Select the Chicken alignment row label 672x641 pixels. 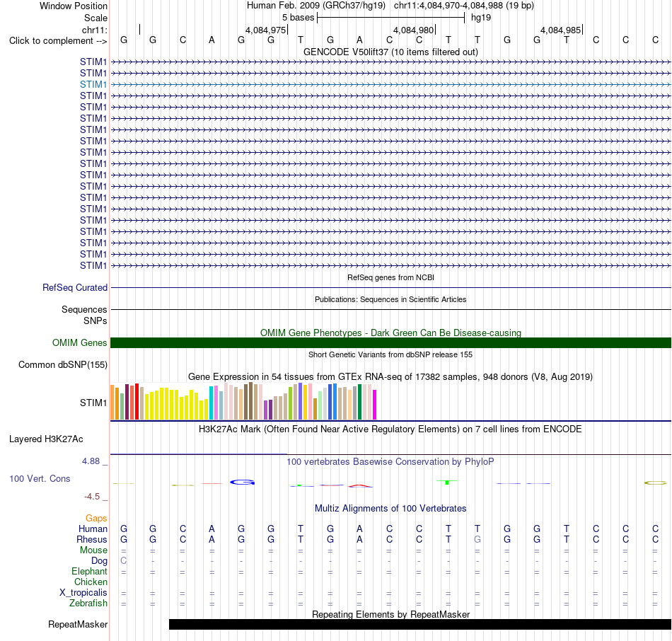click(91, 582)
